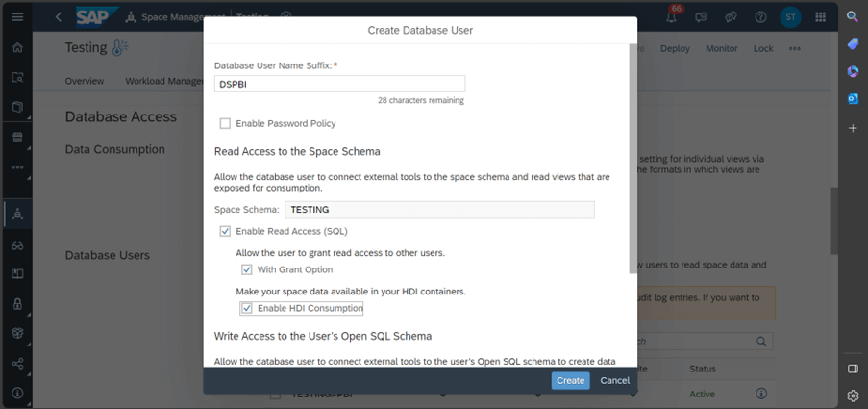
Task: Click the search magnifier in users table
Action: click(761, 341)
